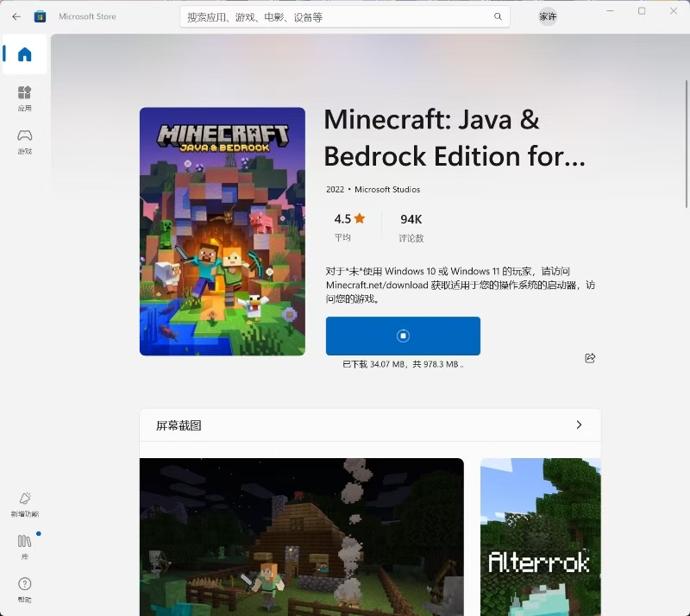
Task: Click the Microsoft Studios publisher link
Action: tap(387, 189)
